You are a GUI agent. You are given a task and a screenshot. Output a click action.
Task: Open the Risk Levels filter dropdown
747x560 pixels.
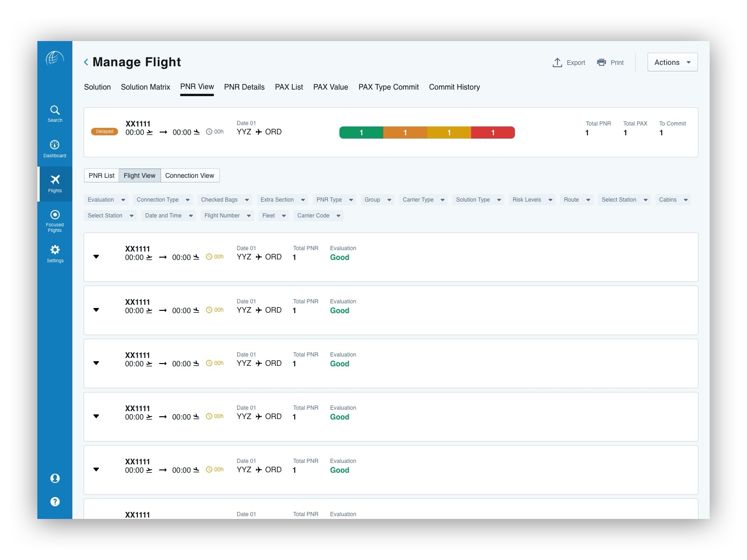tap(532, 200)
